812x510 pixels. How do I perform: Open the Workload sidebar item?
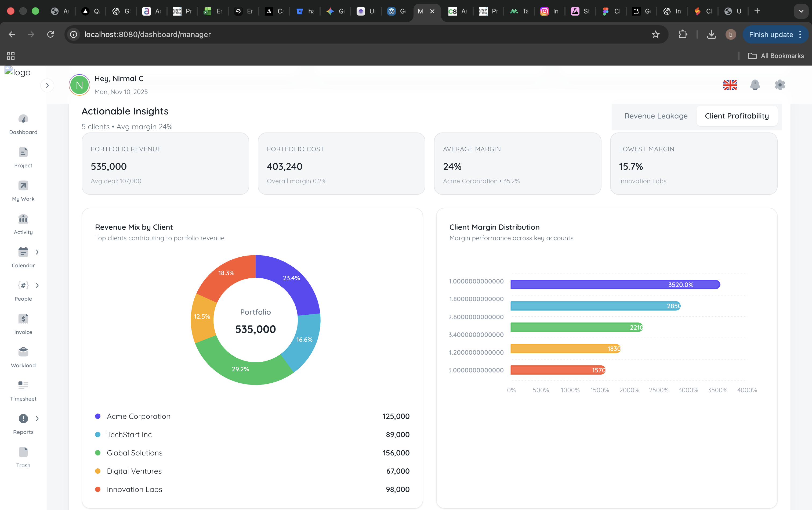click(x=23, y=352)
